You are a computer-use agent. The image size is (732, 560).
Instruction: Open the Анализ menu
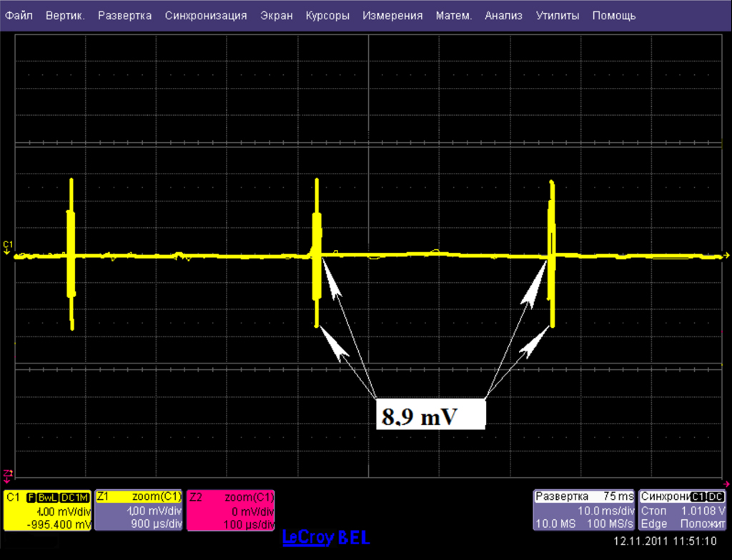(503, 16)
